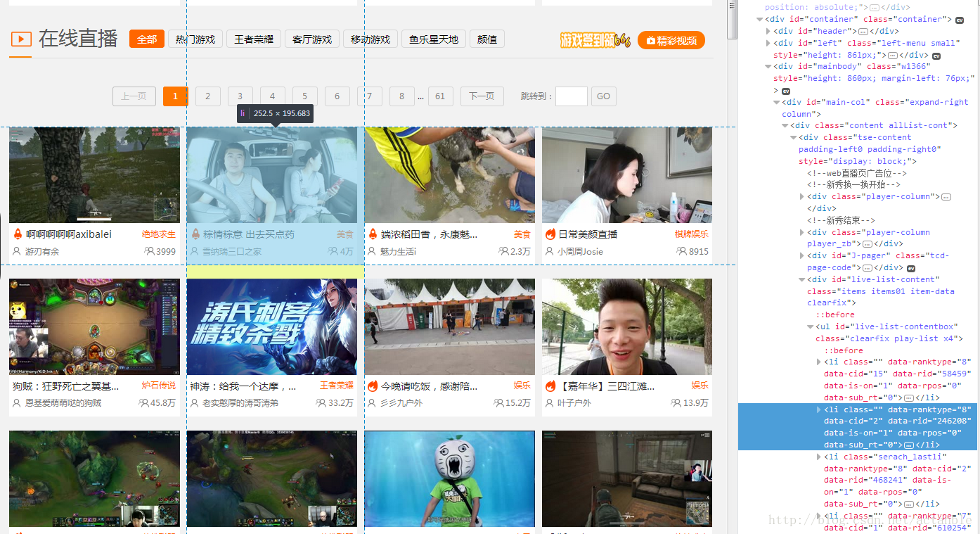This screenshot has width=980, height=534.
Task: Click the user icon beside 叶子户外
Action: point(550,403)
